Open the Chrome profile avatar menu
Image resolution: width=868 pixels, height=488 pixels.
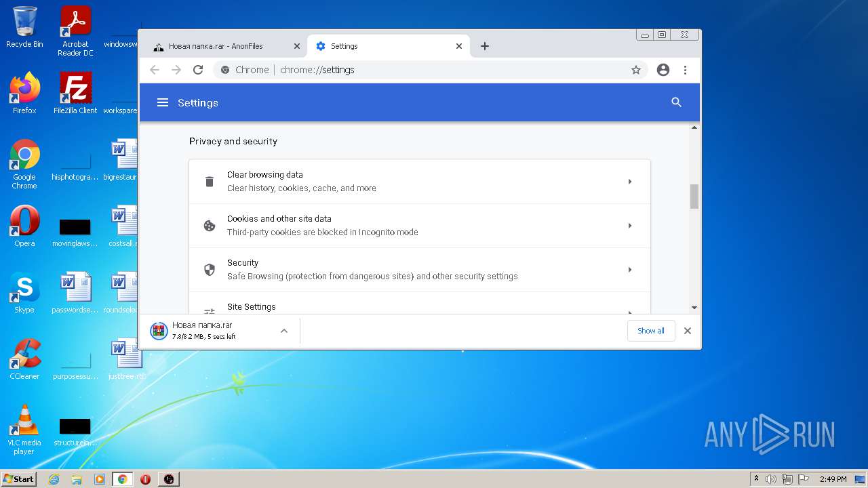point(663,70)
